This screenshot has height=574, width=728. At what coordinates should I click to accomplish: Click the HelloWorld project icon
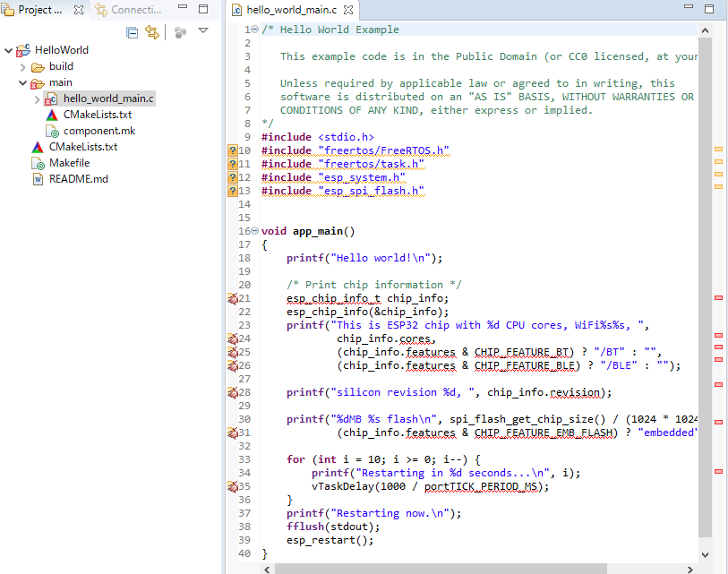click(23, 50)
